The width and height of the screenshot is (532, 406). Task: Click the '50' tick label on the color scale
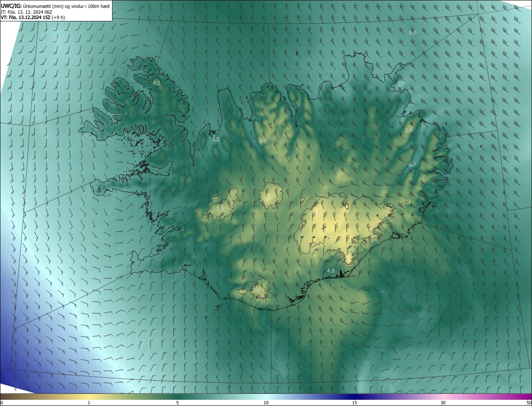[529, 403]
